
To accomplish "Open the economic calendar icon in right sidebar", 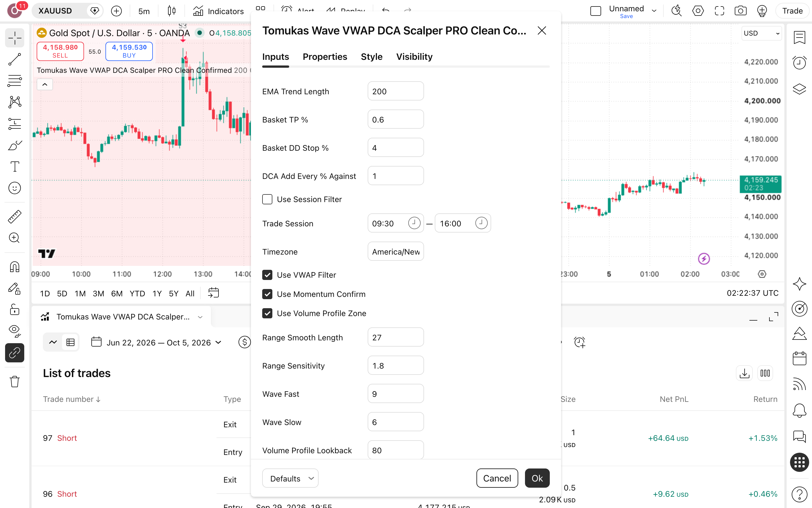I will point(799,358).
